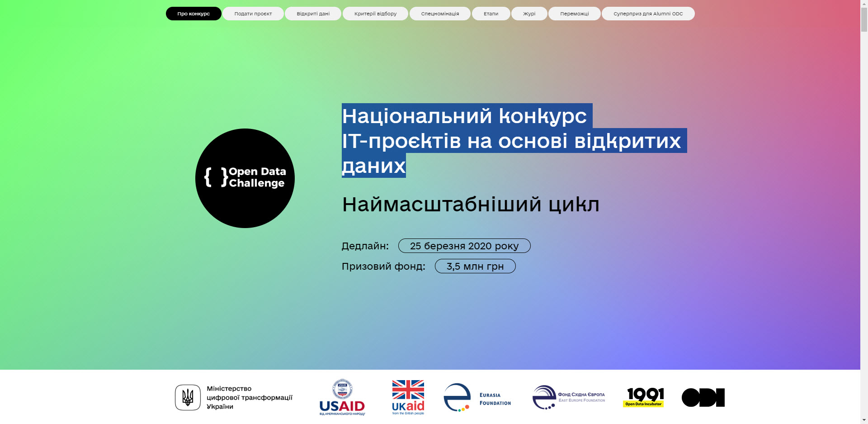This screenshot has height=424, width=868.
Task: Click the 'Дедлайн:' label
Action: tap(365, 246)
